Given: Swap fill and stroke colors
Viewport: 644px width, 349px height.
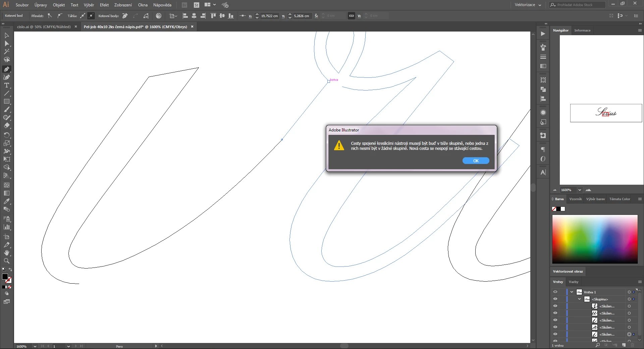Looking at the screenshot, I should 10,270.
